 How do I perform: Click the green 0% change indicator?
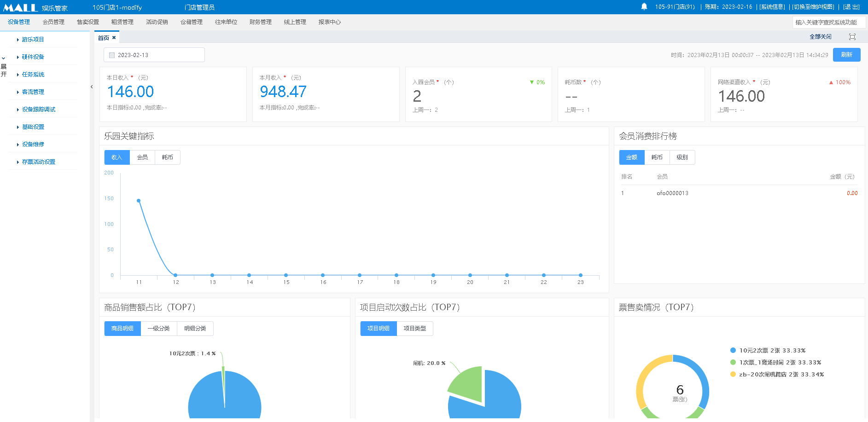537,82
